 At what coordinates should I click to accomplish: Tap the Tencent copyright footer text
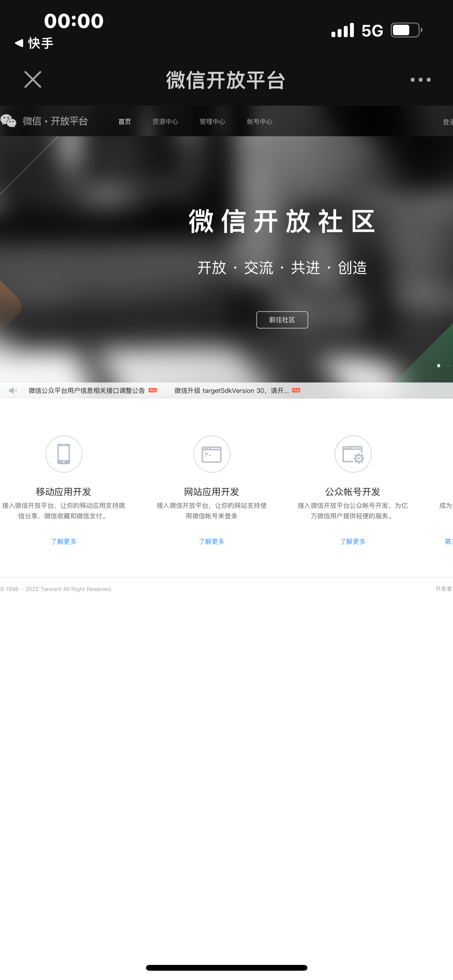56,589
